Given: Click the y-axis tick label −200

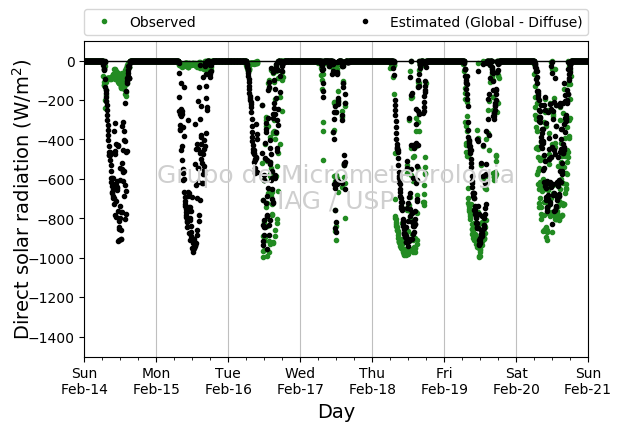Looking at the screenshot, I should (x=56, y=101).
